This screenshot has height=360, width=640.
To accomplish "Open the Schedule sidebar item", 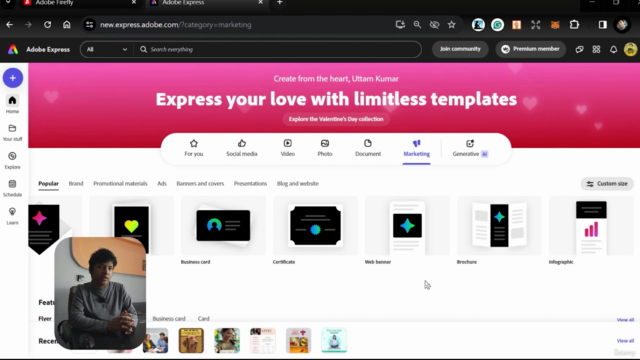I will [x=12, y=188].
